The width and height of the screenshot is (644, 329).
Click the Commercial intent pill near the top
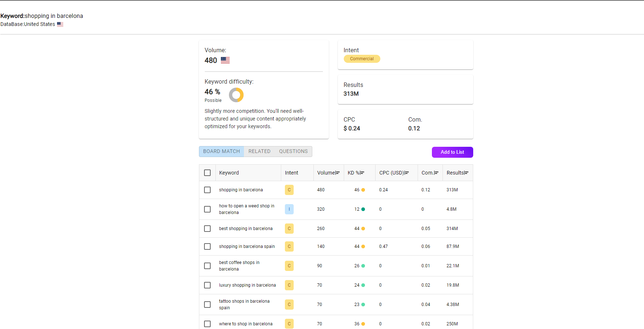tap(362, 58)
